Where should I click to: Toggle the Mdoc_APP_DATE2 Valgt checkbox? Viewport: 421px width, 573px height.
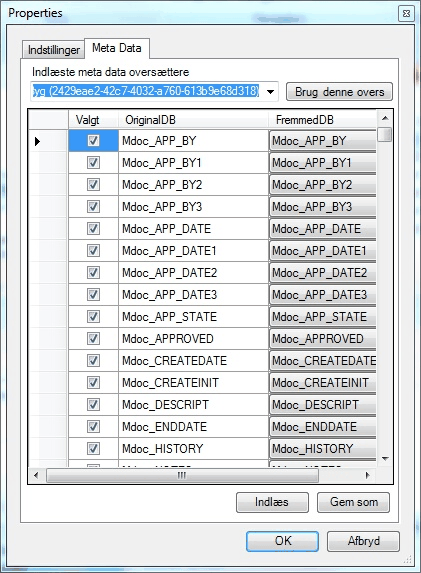pos(93,272)
